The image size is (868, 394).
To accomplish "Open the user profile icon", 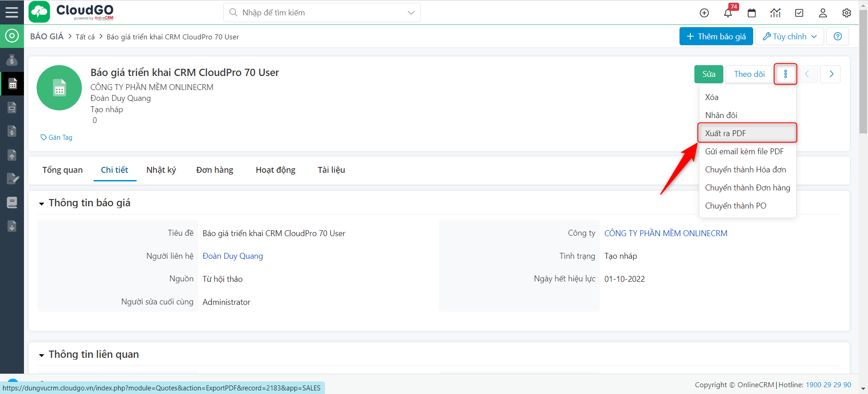I will coord(823,13).
